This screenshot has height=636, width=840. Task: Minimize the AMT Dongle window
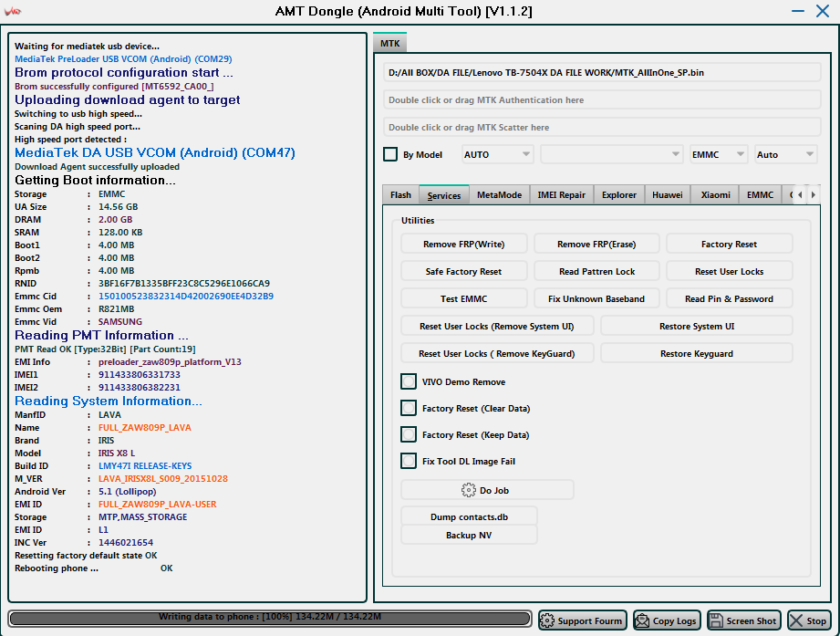798,11
